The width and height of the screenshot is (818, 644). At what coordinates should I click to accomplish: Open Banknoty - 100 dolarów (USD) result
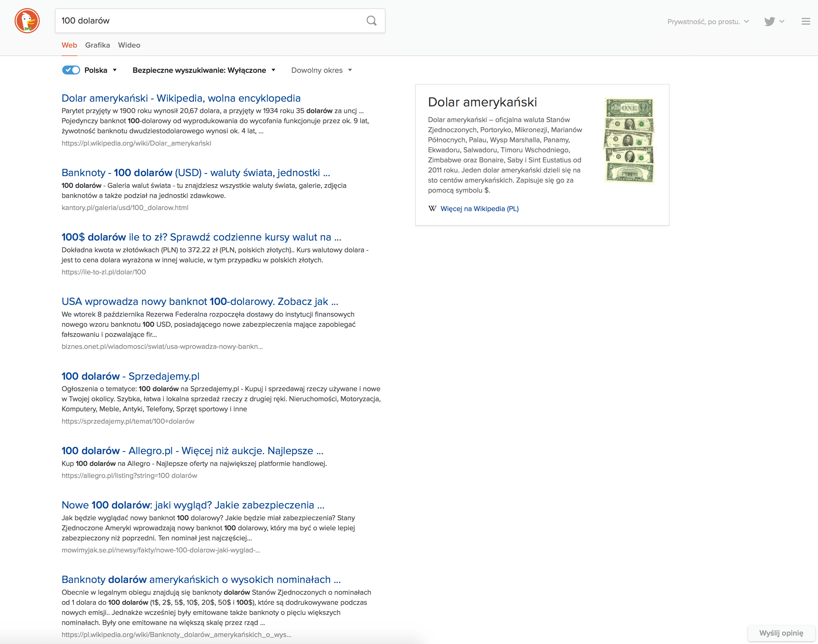196,173
